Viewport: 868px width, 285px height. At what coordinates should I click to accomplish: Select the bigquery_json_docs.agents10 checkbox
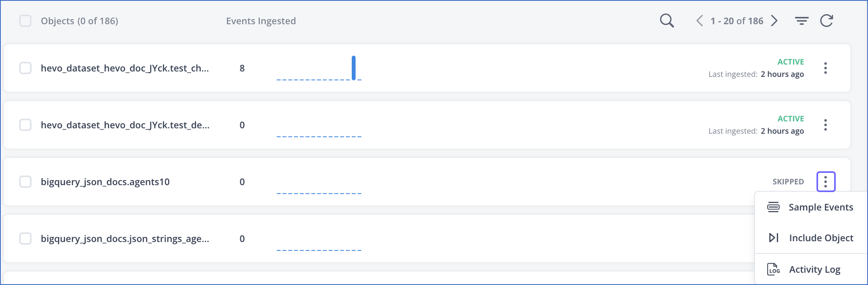tap(25, 182)
